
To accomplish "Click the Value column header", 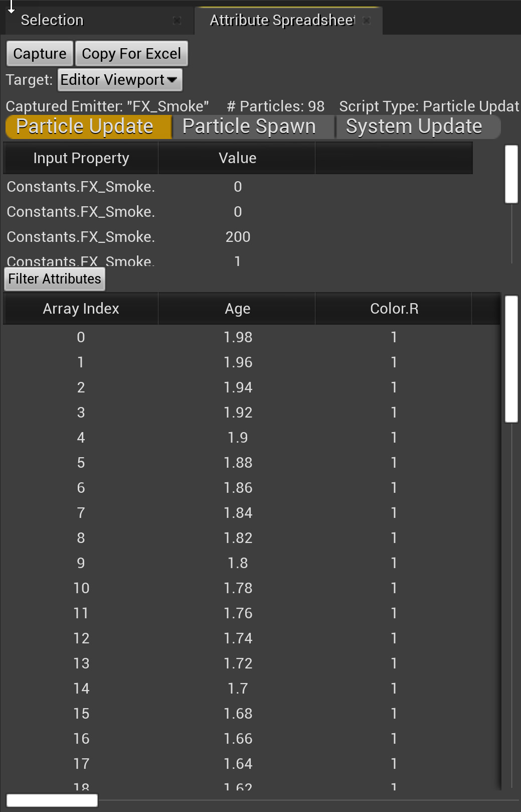I will coord(237,158).
